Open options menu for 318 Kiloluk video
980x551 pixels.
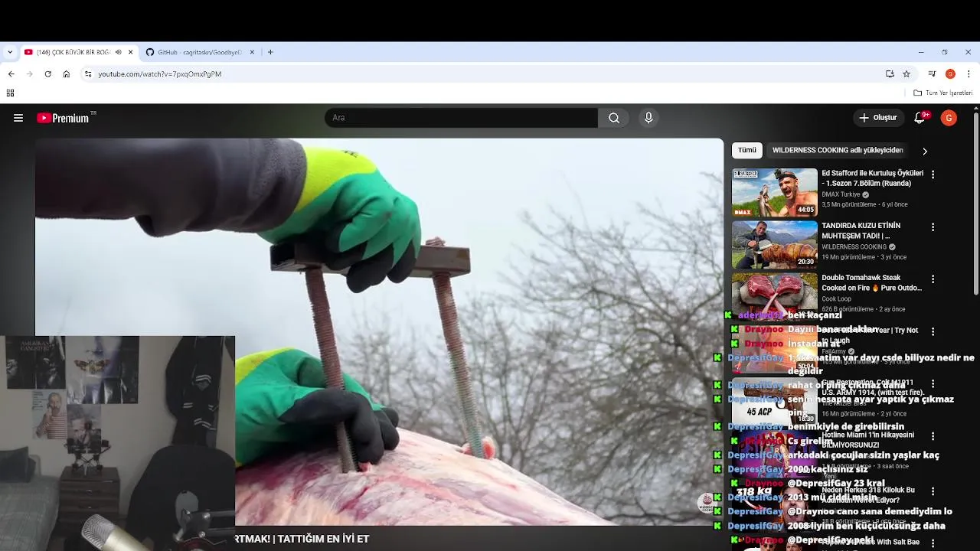point(933,491)
